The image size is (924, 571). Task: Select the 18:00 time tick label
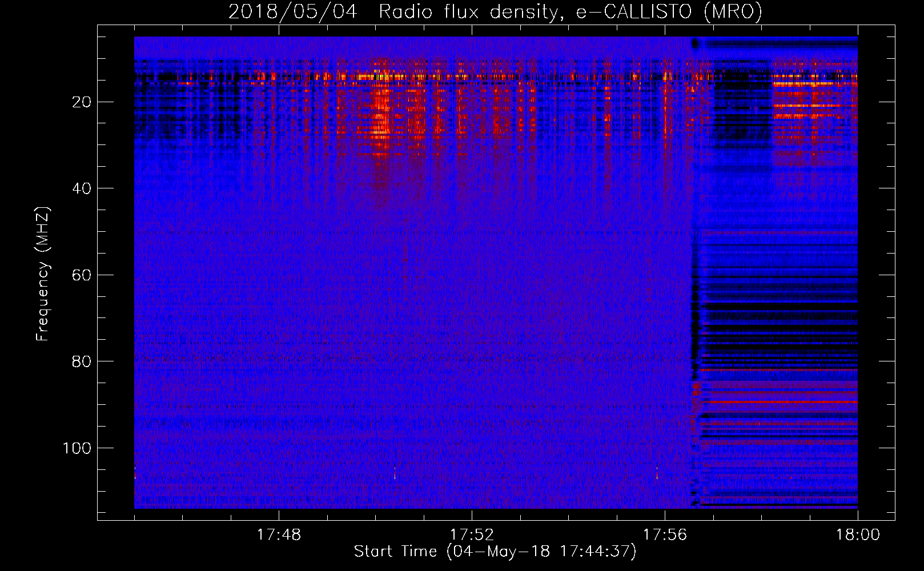858,535
